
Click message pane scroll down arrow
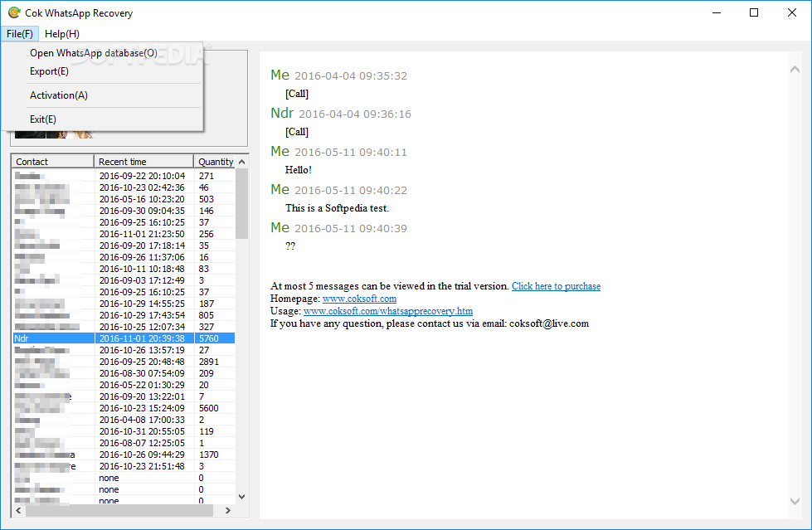pos(795,501)
